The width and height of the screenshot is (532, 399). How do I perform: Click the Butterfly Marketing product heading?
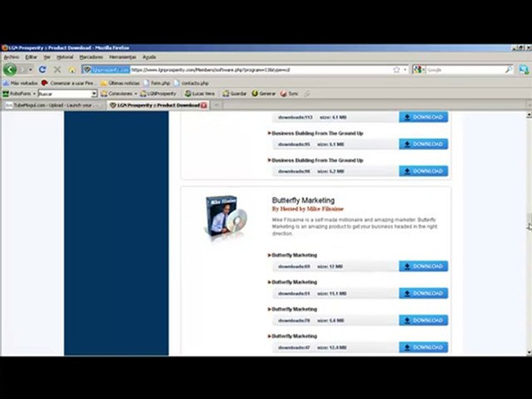coord(303,200)
